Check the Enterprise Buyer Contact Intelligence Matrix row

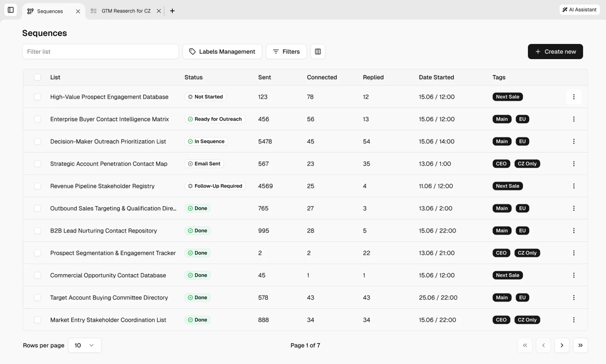pos(37,119)
